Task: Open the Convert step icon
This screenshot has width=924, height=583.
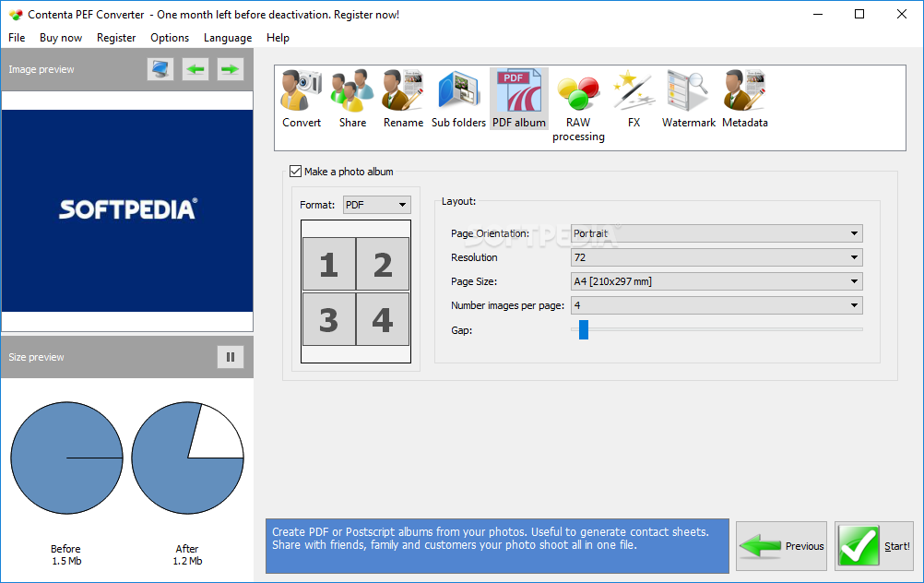Action: point(302,99)
